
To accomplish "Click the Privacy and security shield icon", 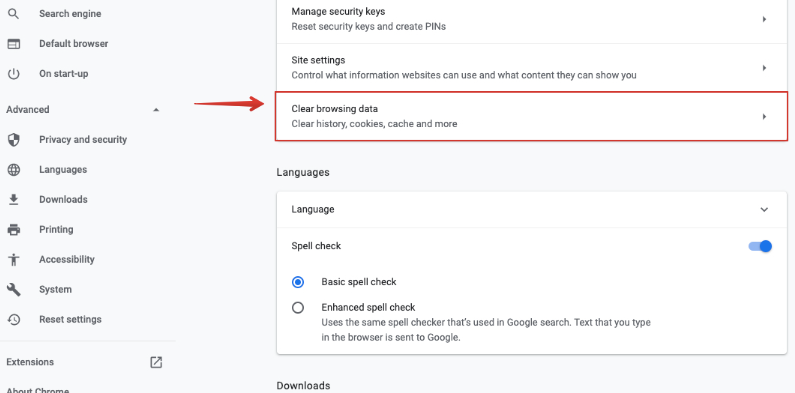I will pos(14,139).
